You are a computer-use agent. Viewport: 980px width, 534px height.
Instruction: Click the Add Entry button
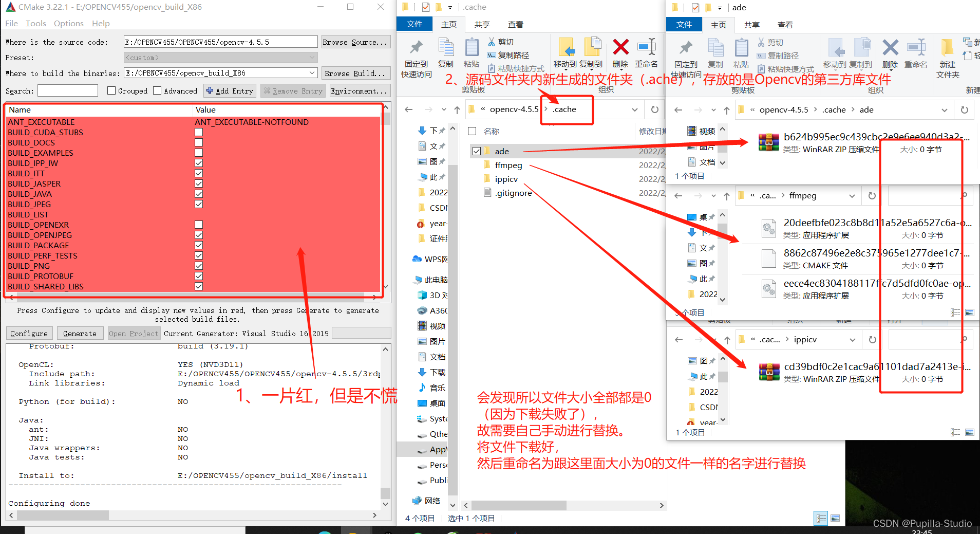click(x=230, y=90)
